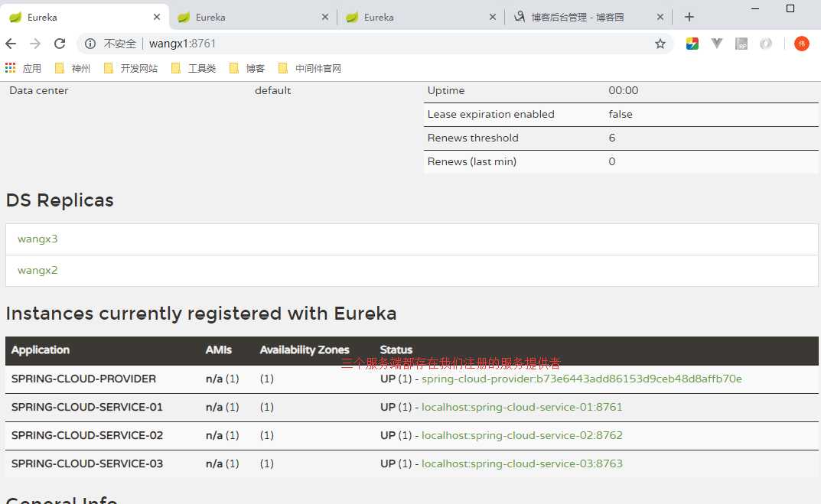Image resolution: width=821 pixels, height=504 pixels.
Task: Open the 应用 apps shortcut
Action: coord(23,68)
